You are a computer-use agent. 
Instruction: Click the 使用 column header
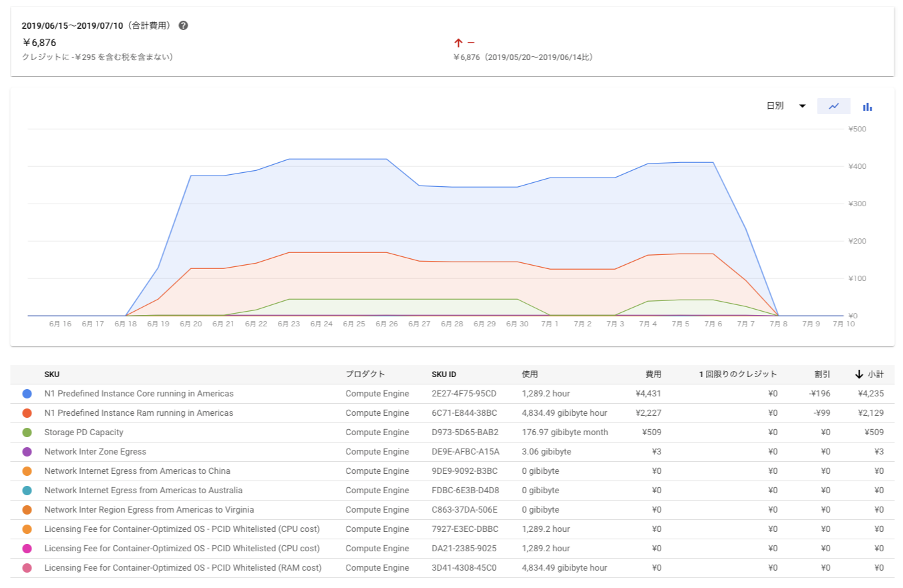530,374
